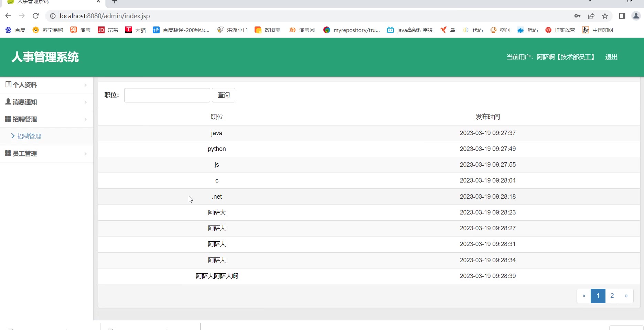Expand the 个人资料 sidebar menu
The height and width of the screenshot is (330, 644).
point(46,85)
